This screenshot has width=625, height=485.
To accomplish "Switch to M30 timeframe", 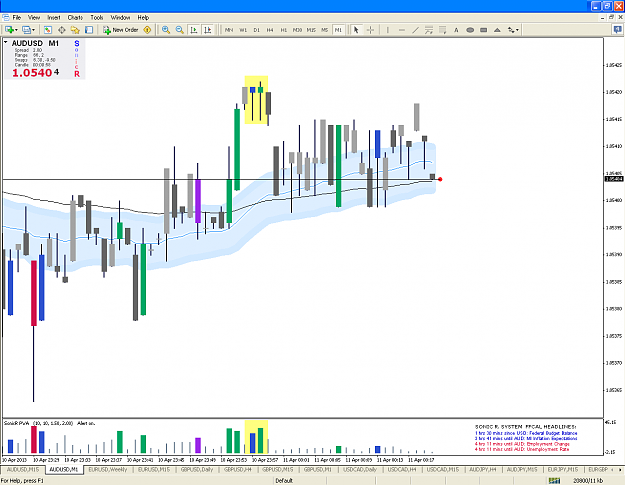I will (297, 30).
